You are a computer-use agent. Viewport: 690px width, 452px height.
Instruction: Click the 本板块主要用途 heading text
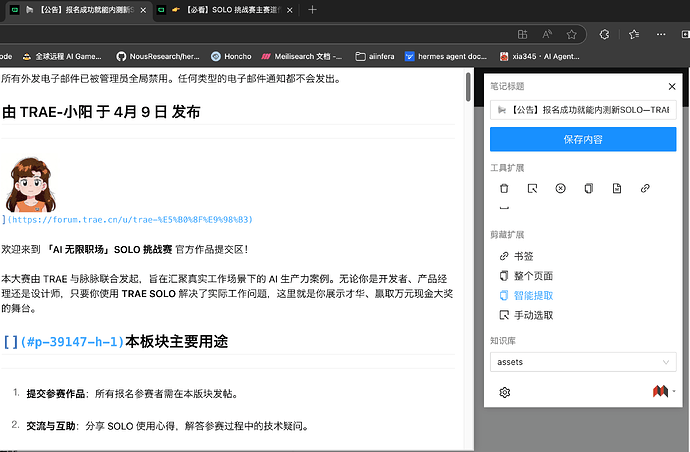click(x=176, y=342)
